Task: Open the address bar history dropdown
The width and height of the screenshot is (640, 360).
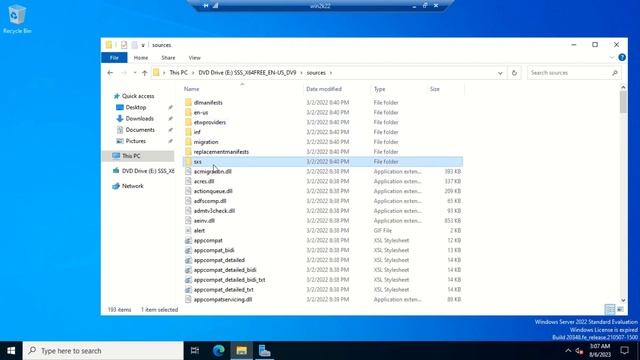Action: pos(500,73)
